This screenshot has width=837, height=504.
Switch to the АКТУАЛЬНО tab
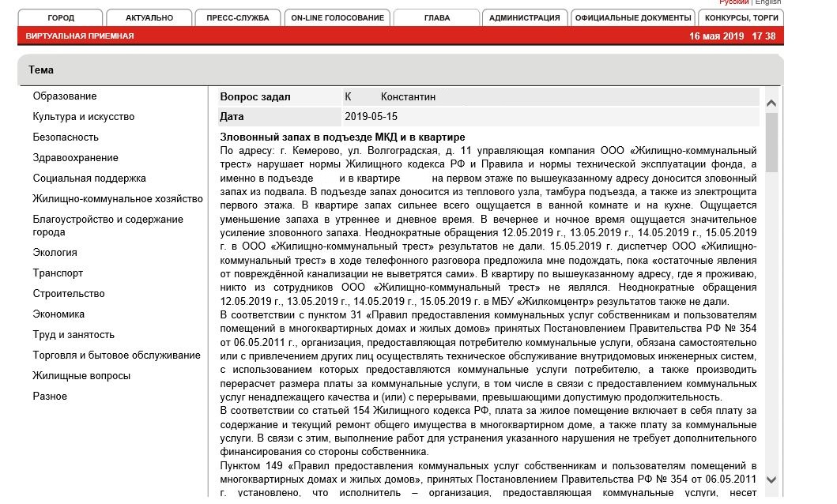click(x=149, y=17)
